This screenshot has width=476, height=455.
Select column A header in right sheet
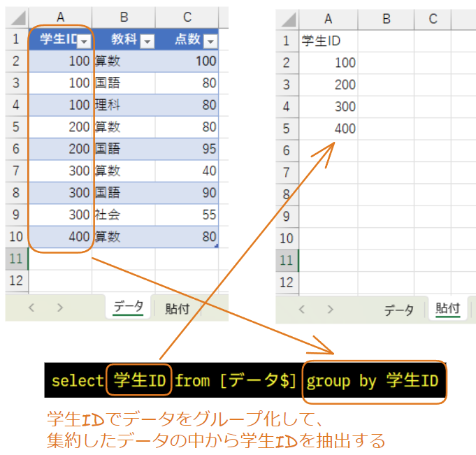328,20
